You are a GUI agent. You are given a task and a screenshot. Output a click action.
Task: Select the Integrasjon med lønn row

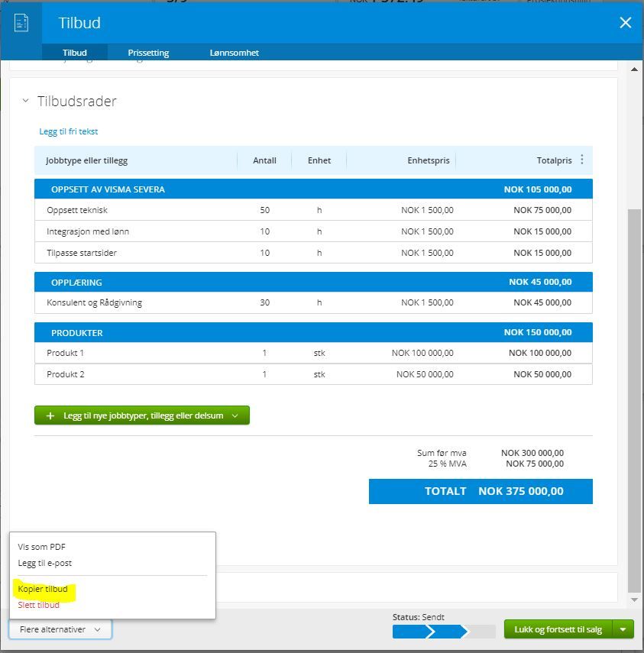click(313, 231)
